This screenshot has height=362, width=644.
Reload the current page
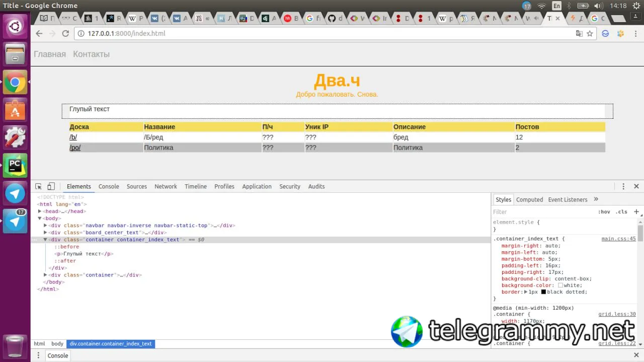pos(65,33)
